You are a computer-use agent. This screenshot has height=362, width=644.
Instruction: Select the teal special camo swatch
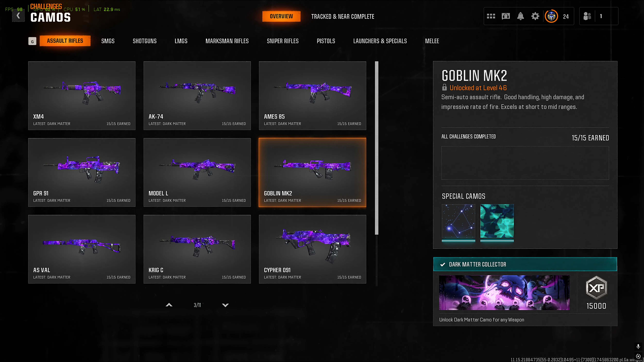coord(497,221)
